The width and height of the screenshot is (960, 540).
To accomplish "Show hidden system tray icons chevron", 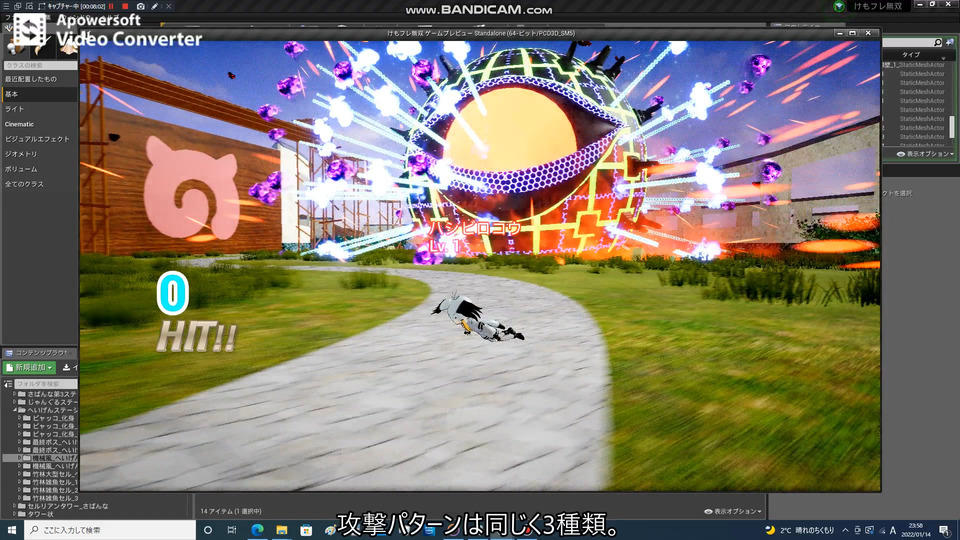I will point(846,530).
